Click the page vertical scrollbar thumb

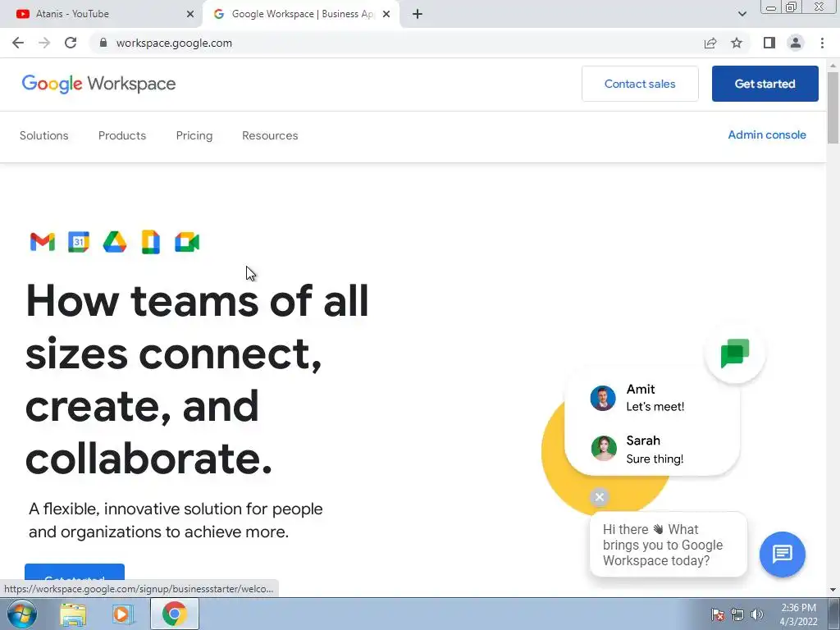(x=833, y=107)
